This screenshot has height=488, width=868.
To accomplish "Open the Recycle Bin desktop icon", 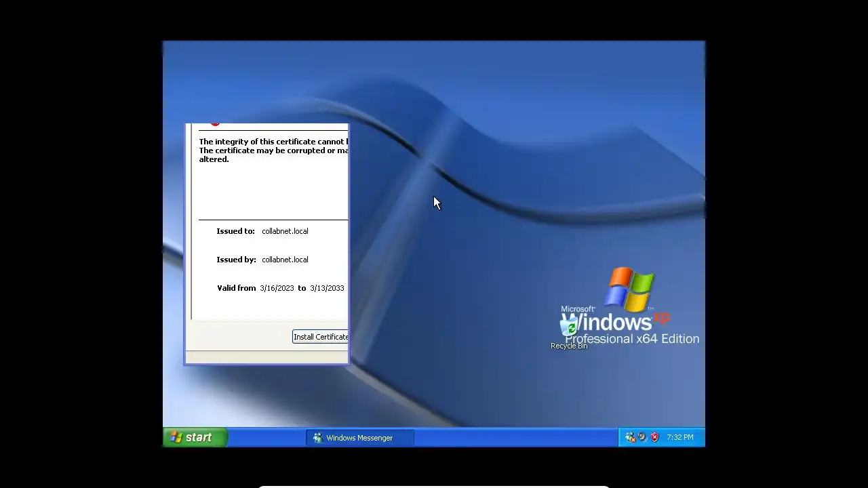I will coord(569,333).
